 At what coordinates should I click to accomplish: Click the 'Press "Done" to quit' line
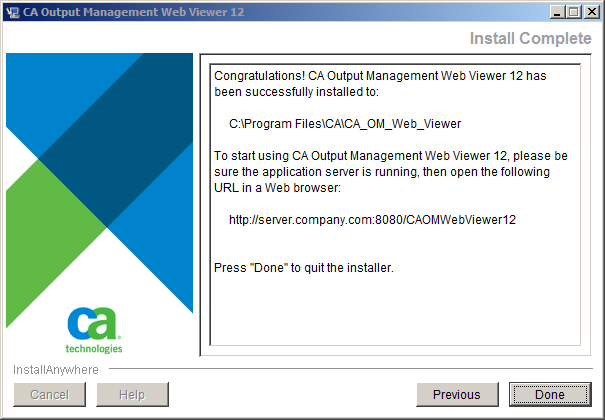[304, 268]
